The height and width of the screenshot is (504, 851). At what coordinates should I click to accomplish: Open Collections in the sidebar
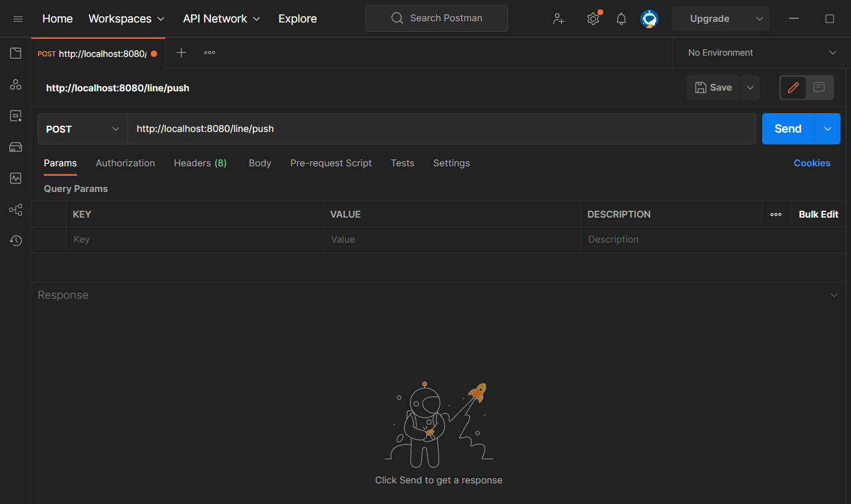pyautogui.click(x=16, y=53)
